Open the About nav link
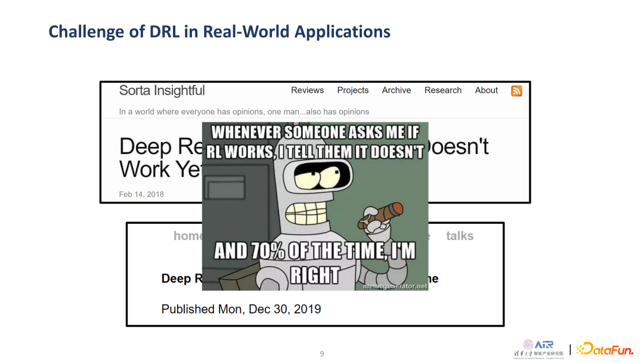Screen dimensions: 644x363 [487, 90]
